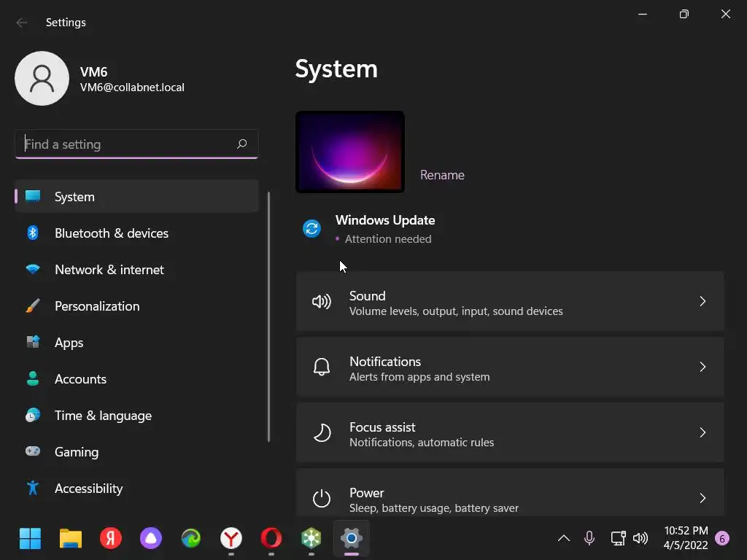The height and width of the screenshot is (560, 747).
Task: Open Time & language settings
Action: 136,415
